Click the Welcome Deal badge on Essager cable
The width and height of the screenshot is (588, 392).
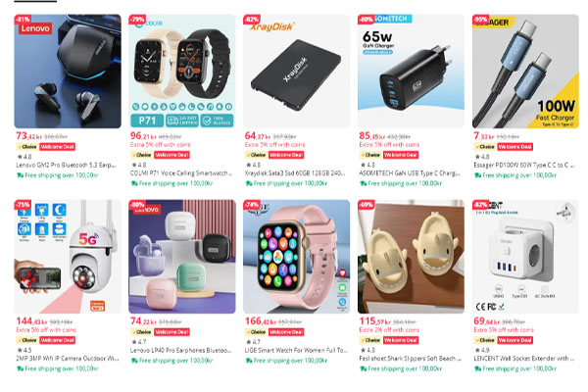pos(515,147)
